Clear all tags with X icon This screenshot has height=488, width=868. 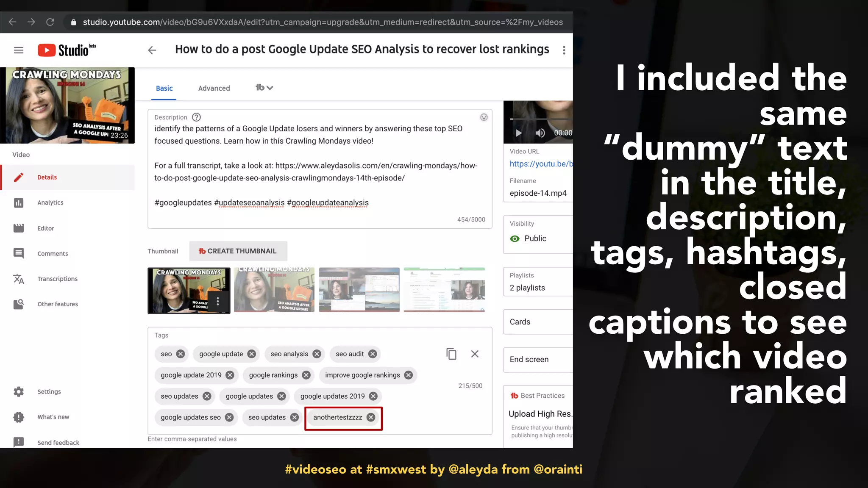[475, 354]
